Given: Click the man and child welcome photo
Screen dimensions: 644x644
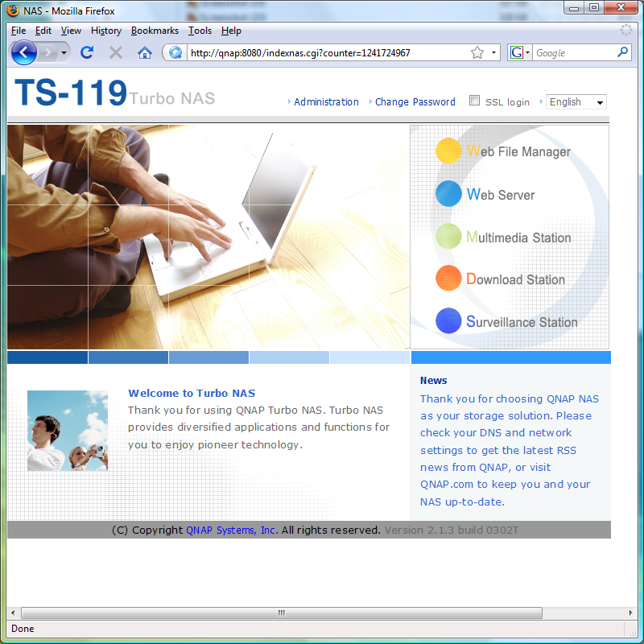Looking at the screenshot, I should [x=68, y=431].
